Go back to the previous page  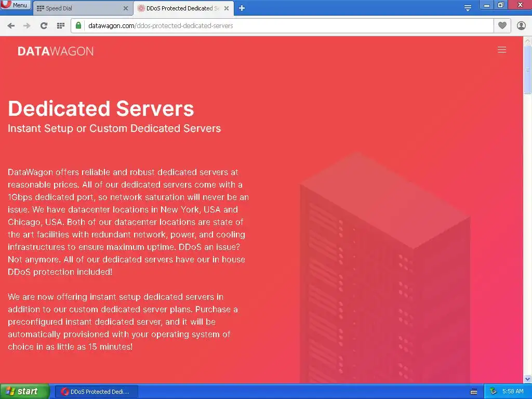tap(11, 26)
